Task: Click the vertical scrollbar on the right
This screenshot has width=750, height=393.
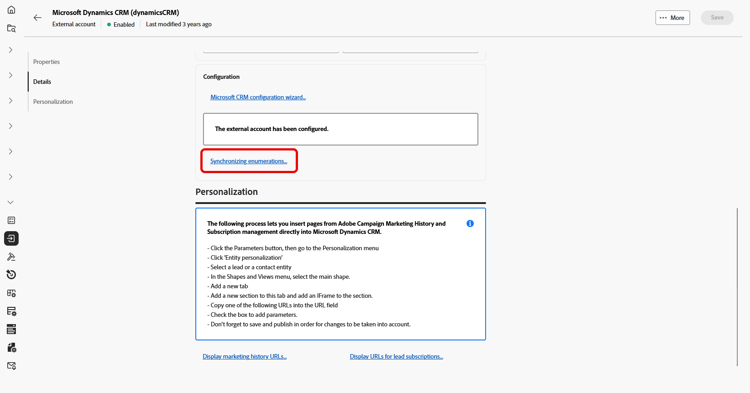Action: click(737, 287)
